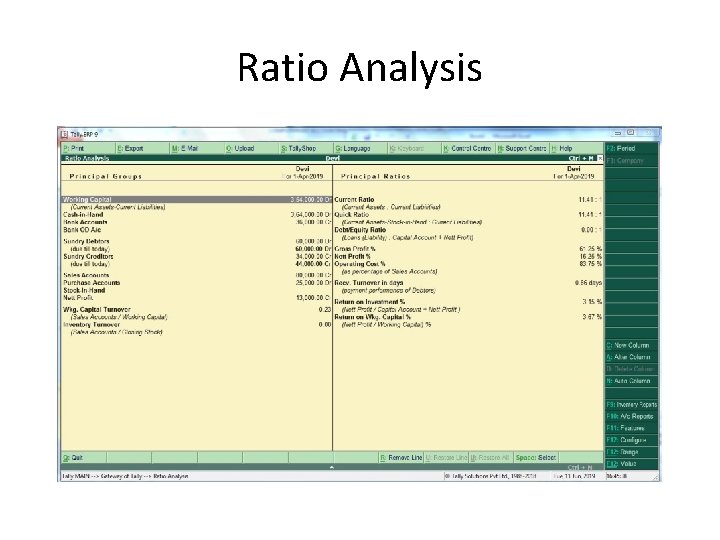Screen dimensions: 720x540
Task: Select the Sundry Debtors row
Action: 197,242
